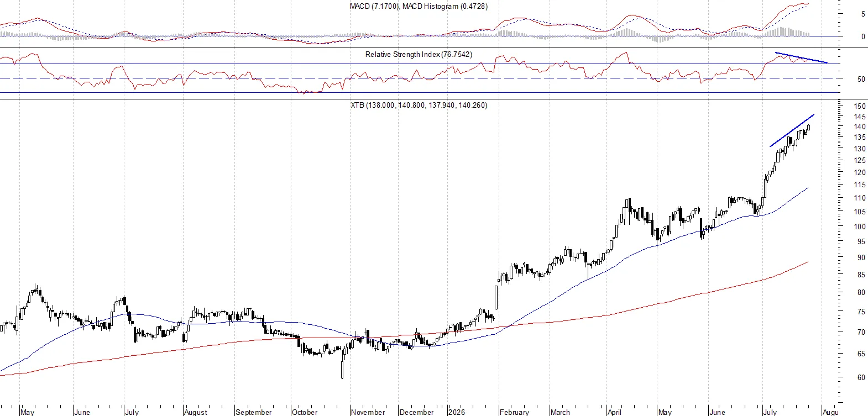Viewport: 868px width, 416px height.
Task: Click the December month label
Action: coord(416,412)
